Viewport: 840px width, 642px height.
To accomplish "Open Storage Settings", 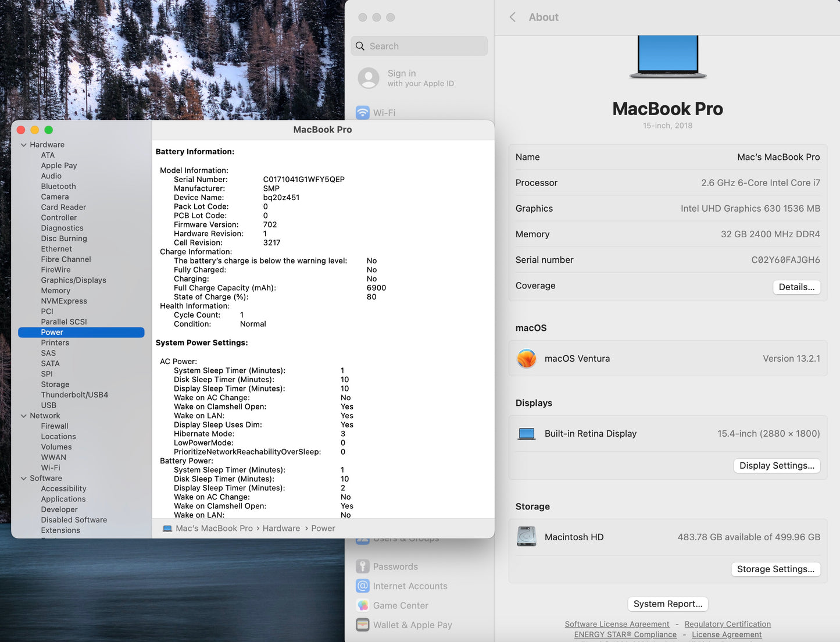I will tap(775, 569).
